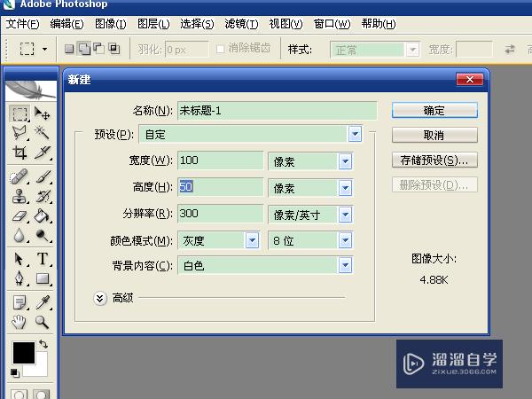
Task: Select the Rectangular Marquee tool in toolbox
Action: (x=20, y=114)
